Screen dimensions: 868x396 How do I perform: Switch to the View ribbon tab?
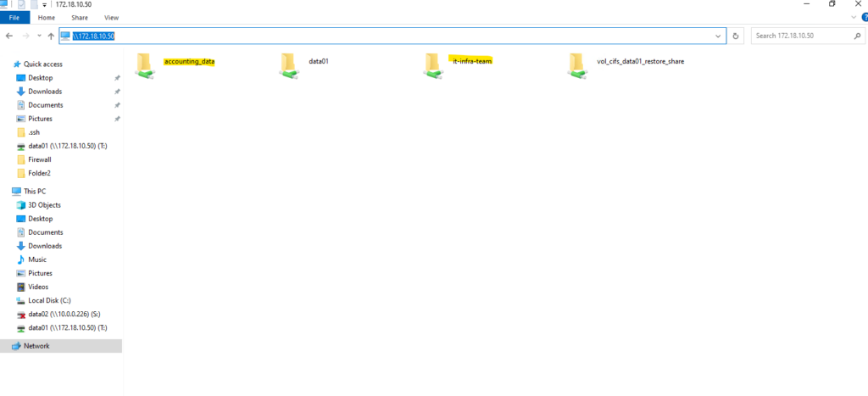click(111, 17)
